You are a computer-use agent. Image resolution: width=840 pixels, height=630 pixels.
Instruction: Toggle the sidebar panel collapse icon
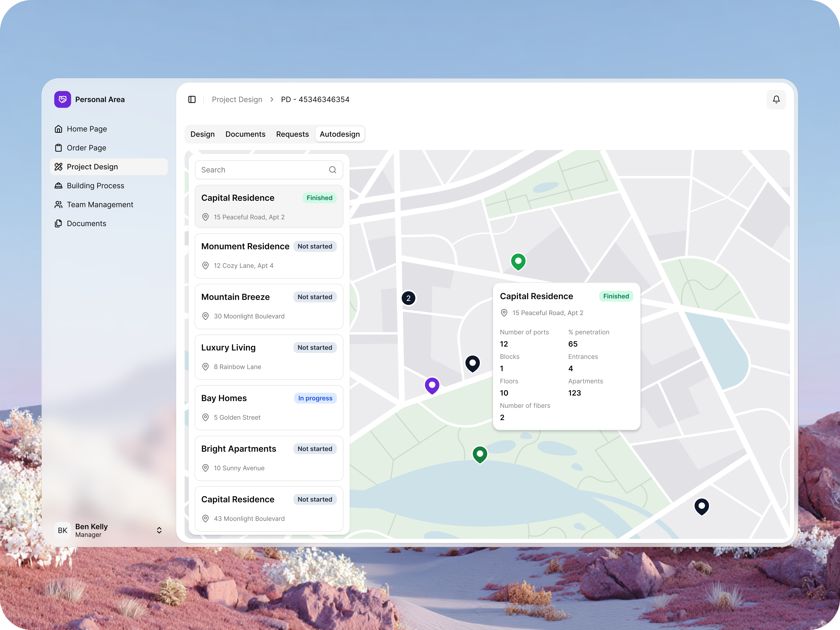coord(192,99)
